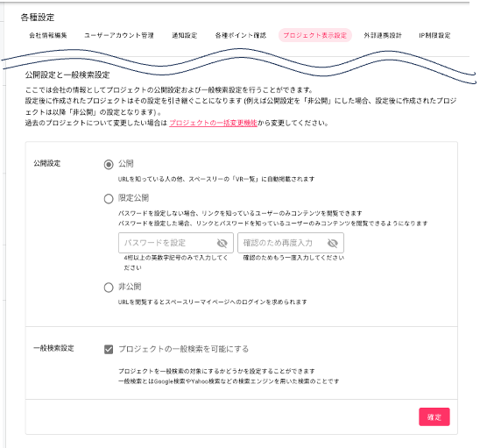Uncheck プロジェクトの一般検索を可能にする checkbox

(x=109, y=349)
